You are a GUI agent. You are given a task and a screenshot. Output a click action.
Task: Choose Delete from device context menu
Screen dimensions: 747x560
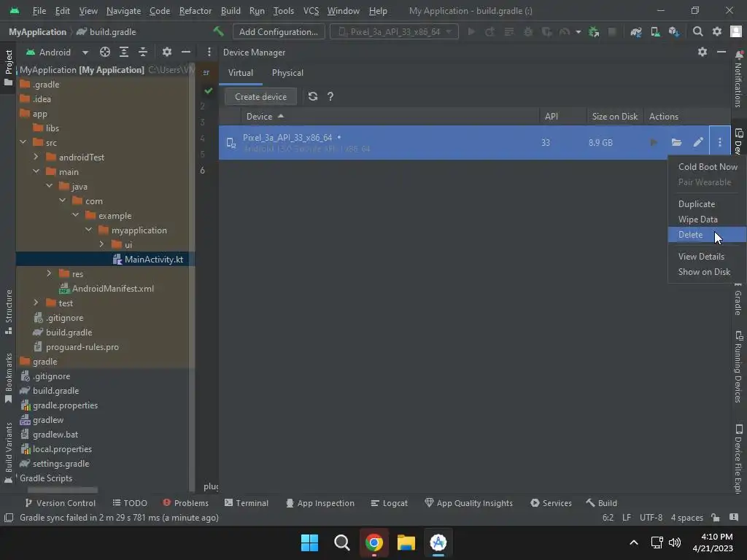click(707, 235)
